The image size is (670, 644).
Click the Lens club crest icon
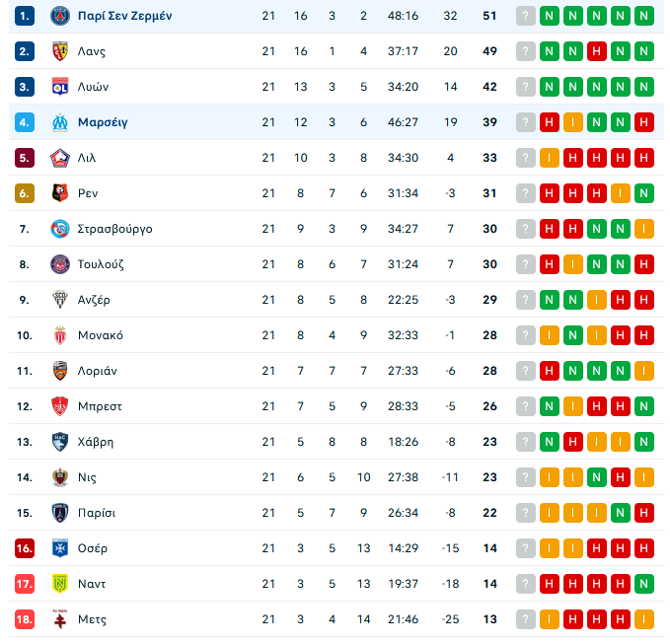[60, 51]
